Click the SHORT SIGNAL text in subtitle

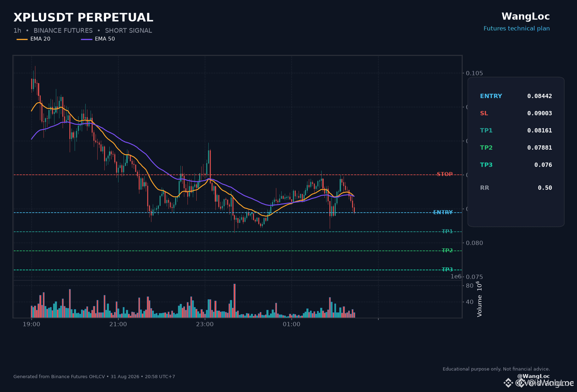coord(128,31)
